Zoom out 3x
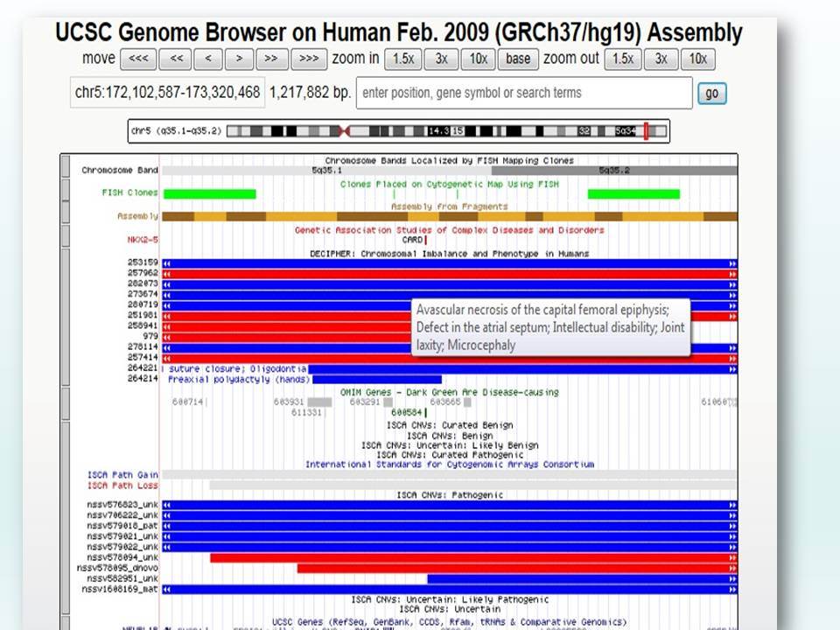The image size is (840, 630). (661, 59)
